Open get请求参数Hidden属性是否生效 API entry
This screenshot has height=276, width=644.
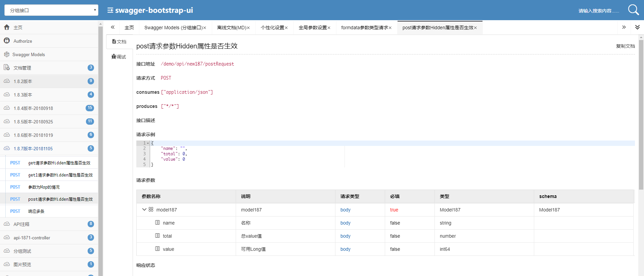pos(52,163)
